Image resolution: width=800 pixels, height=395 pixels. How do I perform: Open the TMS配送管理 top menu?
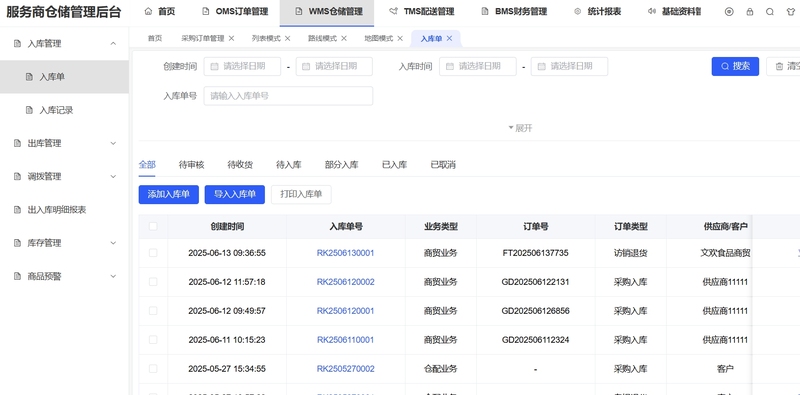click(x=421, y=12)
